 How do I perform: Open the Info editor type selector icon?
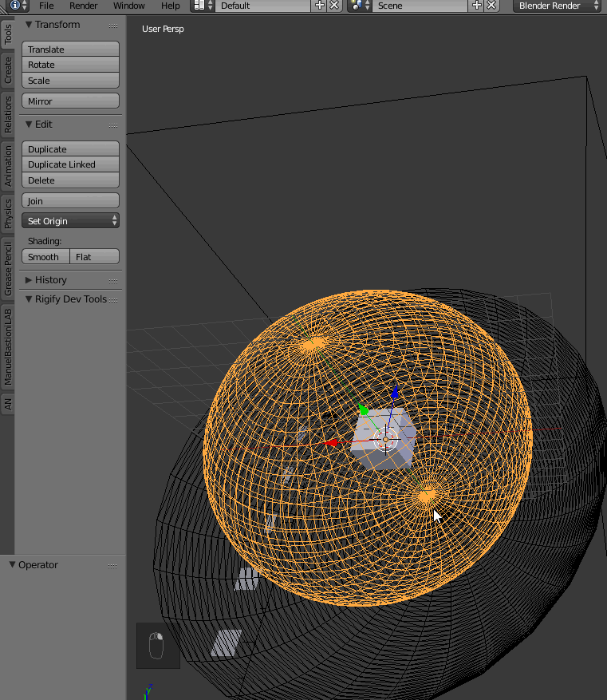click(14, 5)
